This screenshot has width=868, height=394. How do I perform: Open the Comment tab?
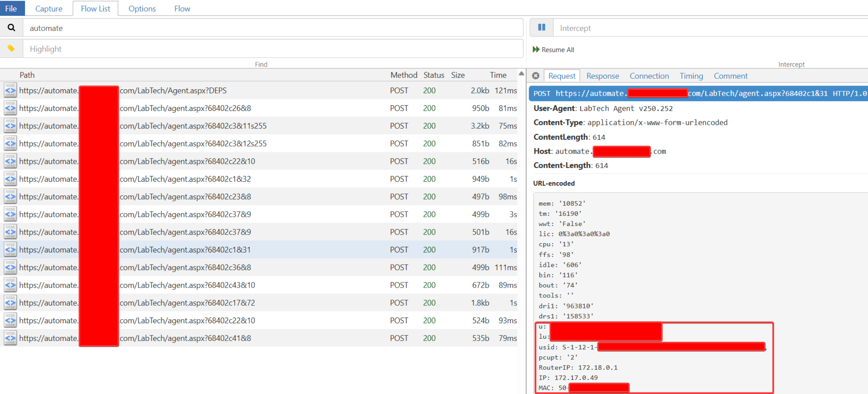[x=730, y=76]
